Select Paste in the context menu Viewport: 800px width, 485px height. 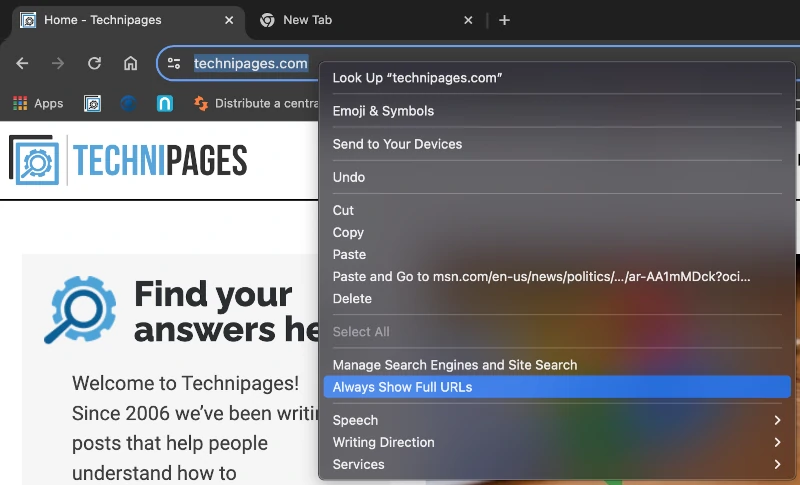(557, 254)
